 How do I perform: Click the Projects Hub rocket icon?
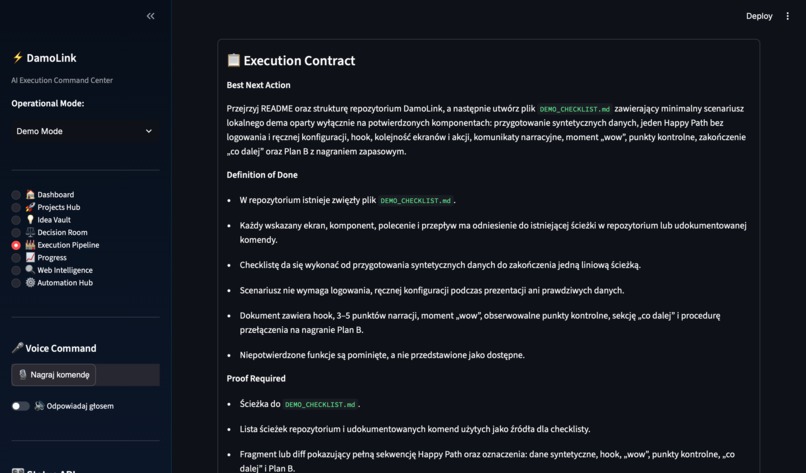(x=30, y=207)
